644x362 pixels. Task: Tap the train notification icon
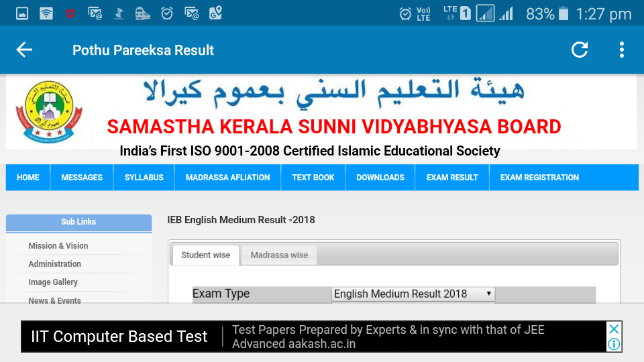click(x=142, y=13)
